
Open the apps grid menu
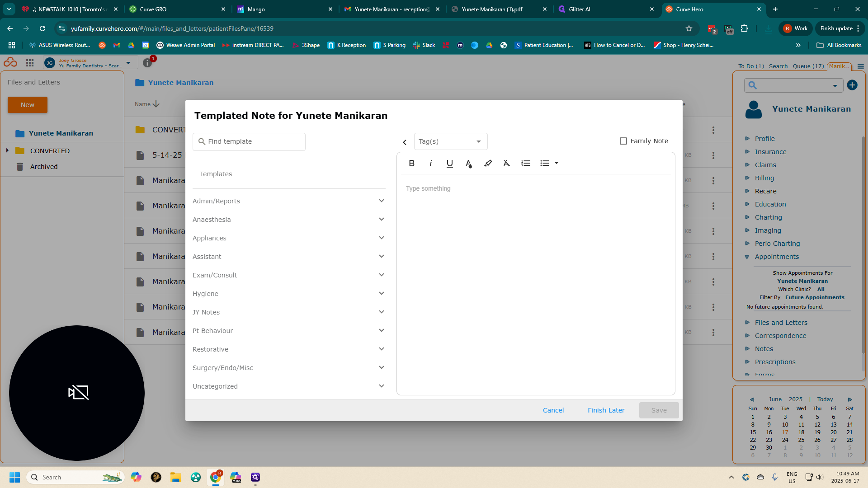[x=30, y=63]
